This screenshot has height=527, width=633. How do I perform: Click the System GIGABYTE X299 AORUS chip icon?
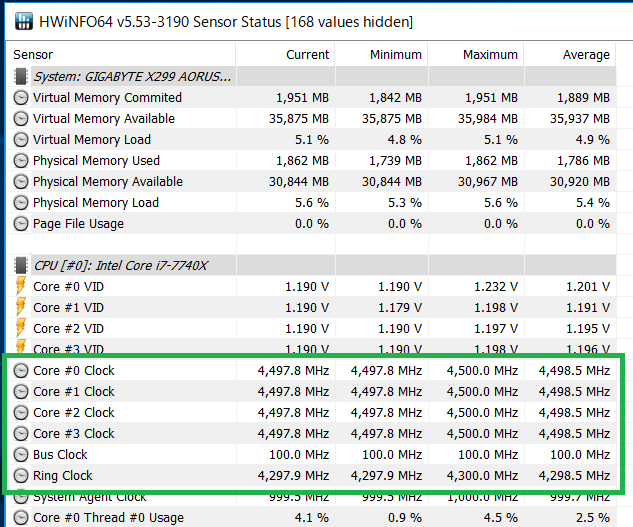coord(21,76)
